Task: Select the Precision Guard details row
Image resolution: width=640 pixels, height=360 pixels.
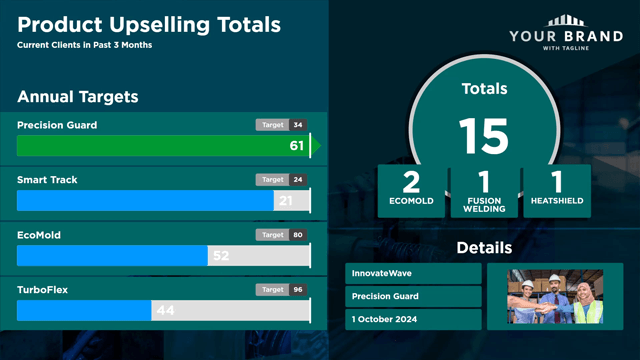Action: [413, 296]
